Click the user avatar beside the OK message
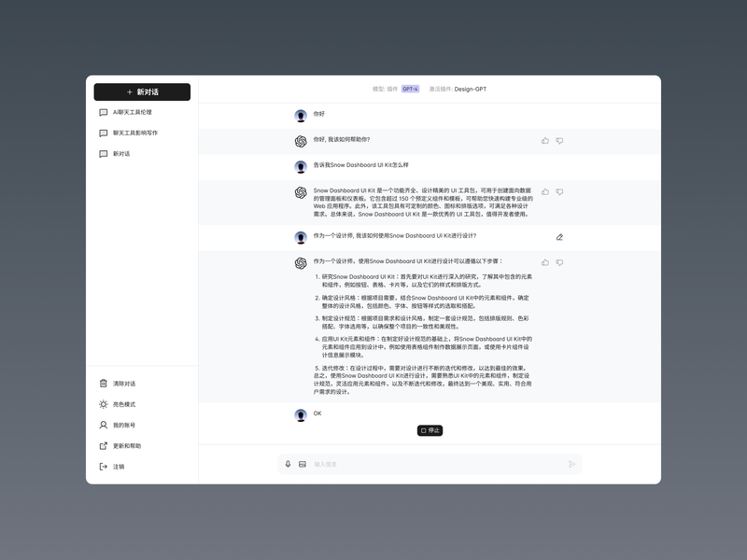Screen dimensions: 747x560 301,415
